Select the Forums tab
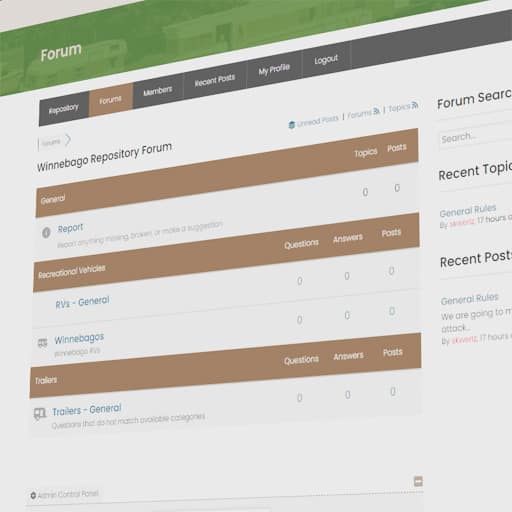The height and width of the screenshot is (512, 512). 111,100
